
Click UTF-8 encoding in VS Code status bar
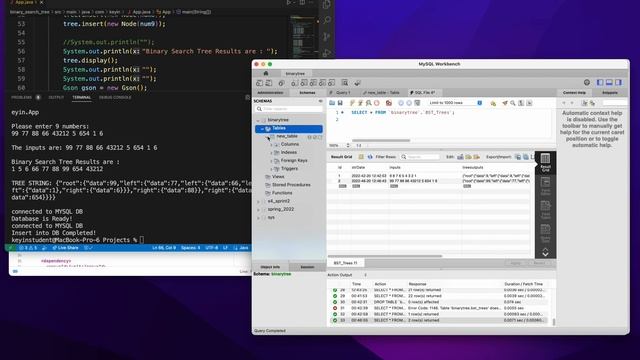(x=211, y=248)
